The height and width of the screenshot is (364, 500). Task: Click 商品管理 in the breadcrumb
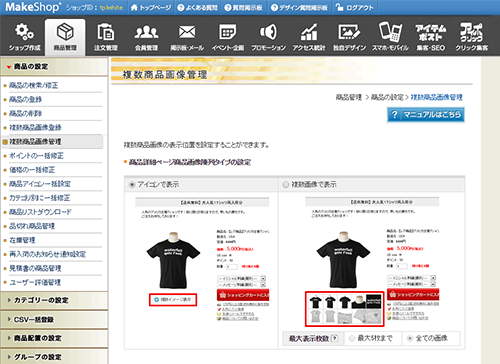click(349, 97)
